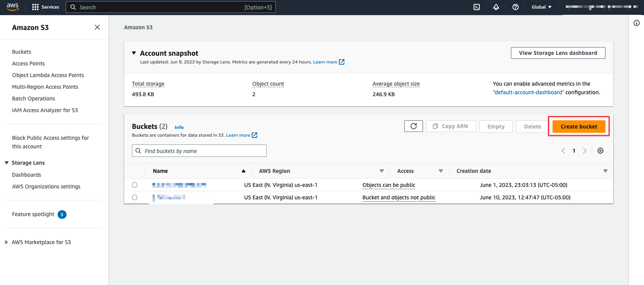The height and width of the screenshot is (285, 644).
Task: Click Objects can be public access text
Action: click(389, 185)
